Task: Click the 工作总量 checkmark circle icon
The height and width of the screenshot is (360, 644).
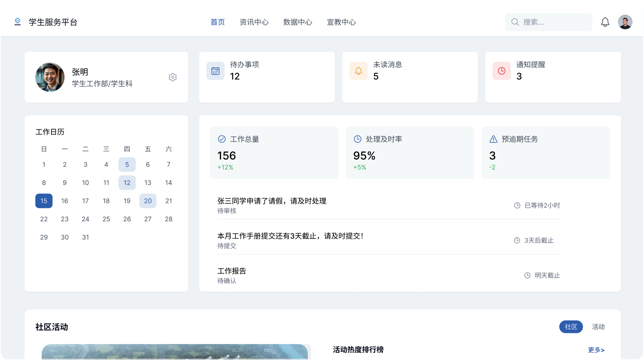Action: [221, 139]
